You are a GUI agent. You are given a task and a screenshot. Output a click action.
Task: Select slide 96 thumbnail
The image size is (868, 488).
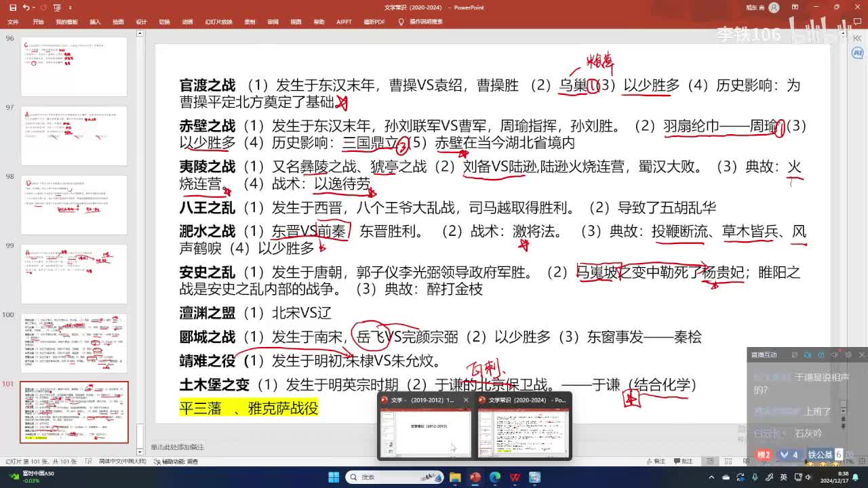pos(74,66)
